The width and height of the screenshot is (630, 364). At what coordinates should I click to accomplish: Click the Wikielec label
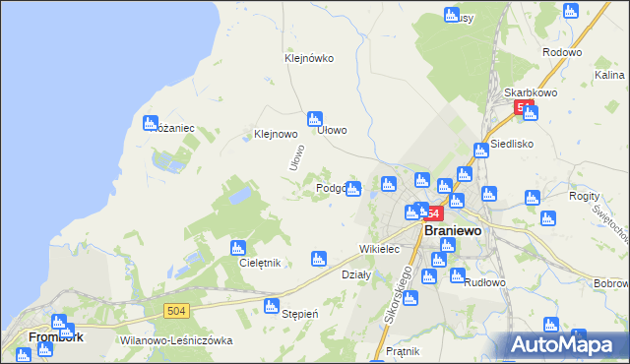point(379,249)
